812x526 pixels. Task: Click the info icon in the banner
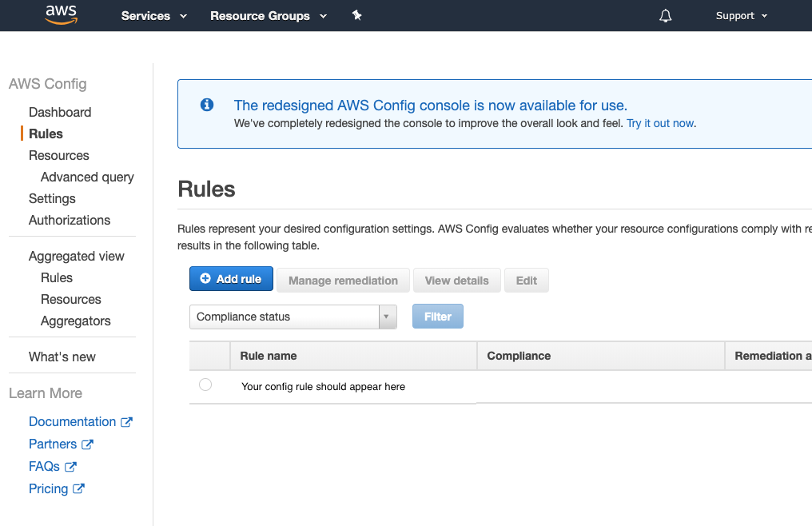click(x=207, y=105)
